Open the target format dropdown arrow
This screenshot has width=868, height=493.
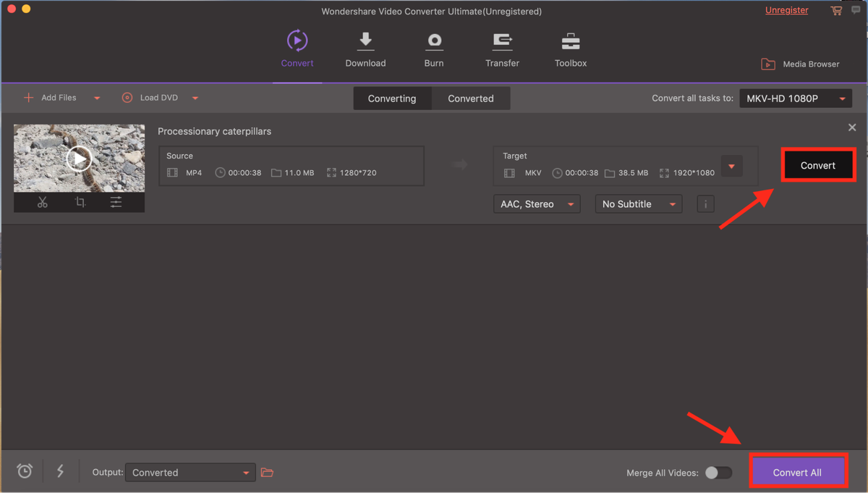(731, 167)
